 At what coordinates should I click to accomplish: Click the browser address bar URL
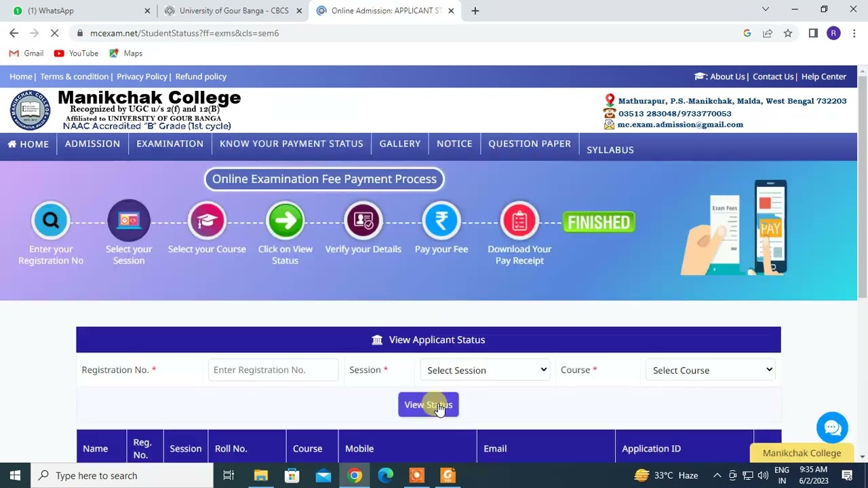(184, 33)
